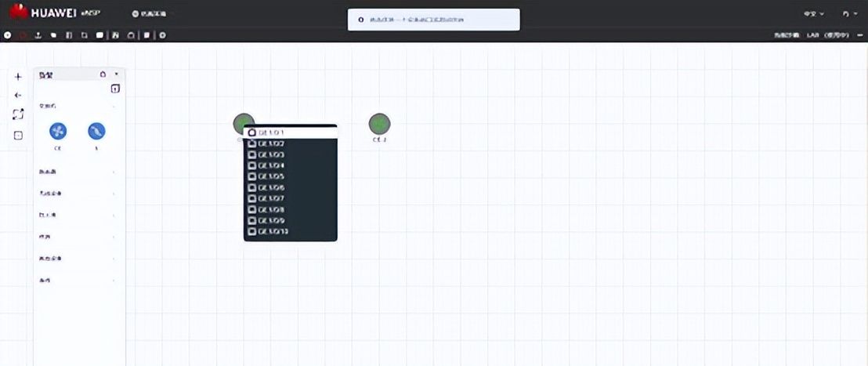Click the CE 2 device node
The image size is (868, 366).
(x=379, y=124)
